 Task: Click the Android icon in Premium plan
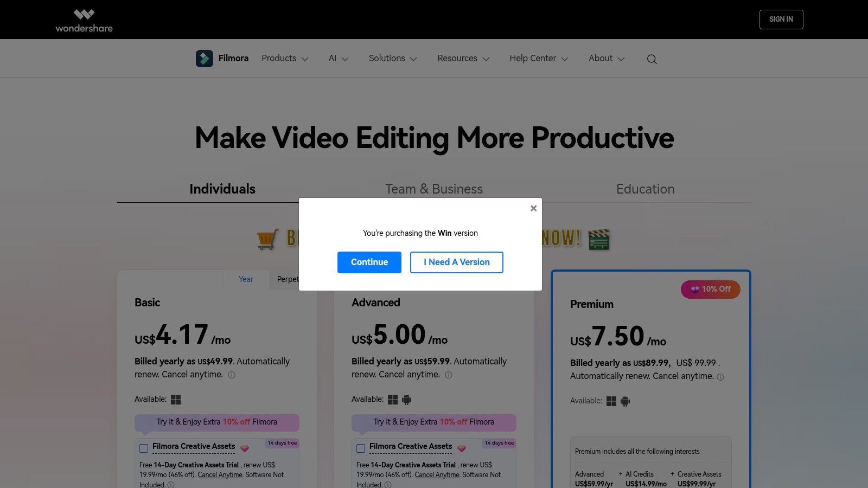coord(626,401)
